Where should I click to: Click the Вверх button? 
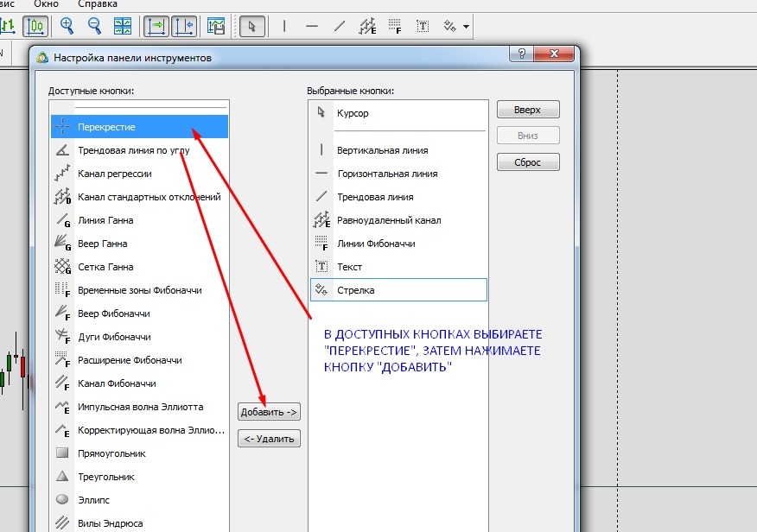point(528,110)
